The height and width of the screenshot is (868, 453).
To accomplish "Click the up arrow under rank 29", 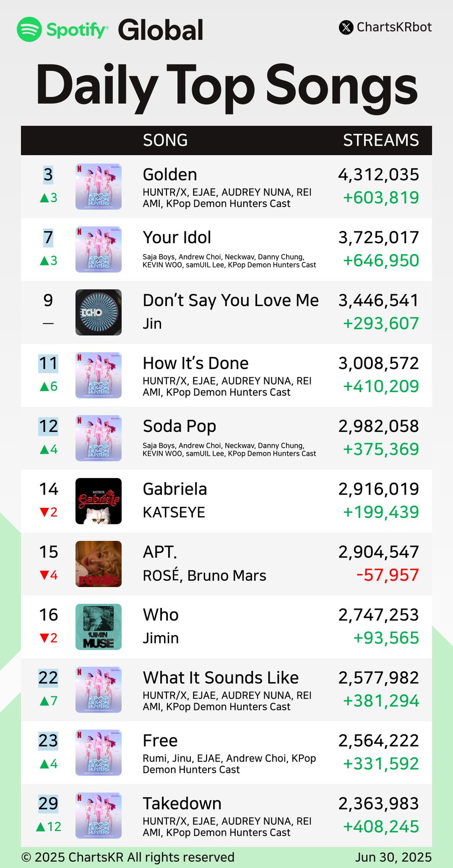I will point(41,826).
